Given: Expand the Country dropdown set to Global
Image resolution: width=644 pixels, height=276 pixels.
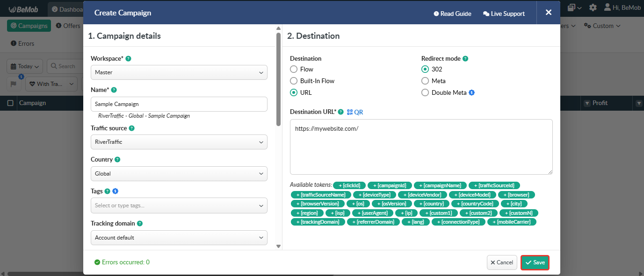Looking at the screenshot, I should tap(179, 174).
